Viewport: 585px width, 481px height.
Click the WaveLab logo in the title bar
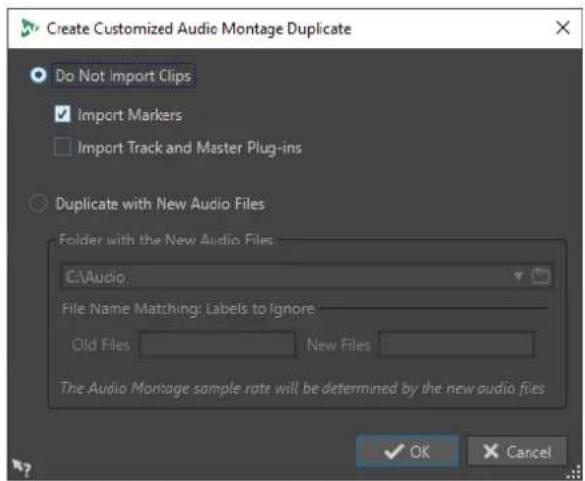pyautogui.click(x=29, y=28)
